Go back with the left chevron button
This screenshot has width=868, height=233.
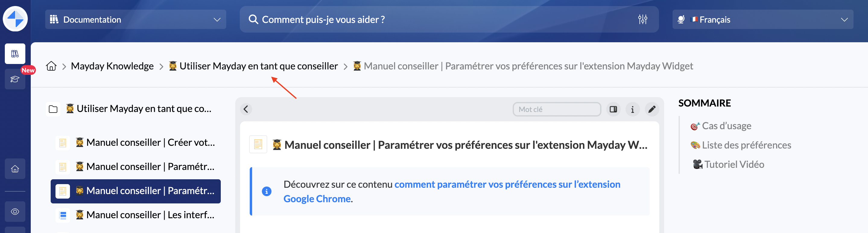click(246, 109)
